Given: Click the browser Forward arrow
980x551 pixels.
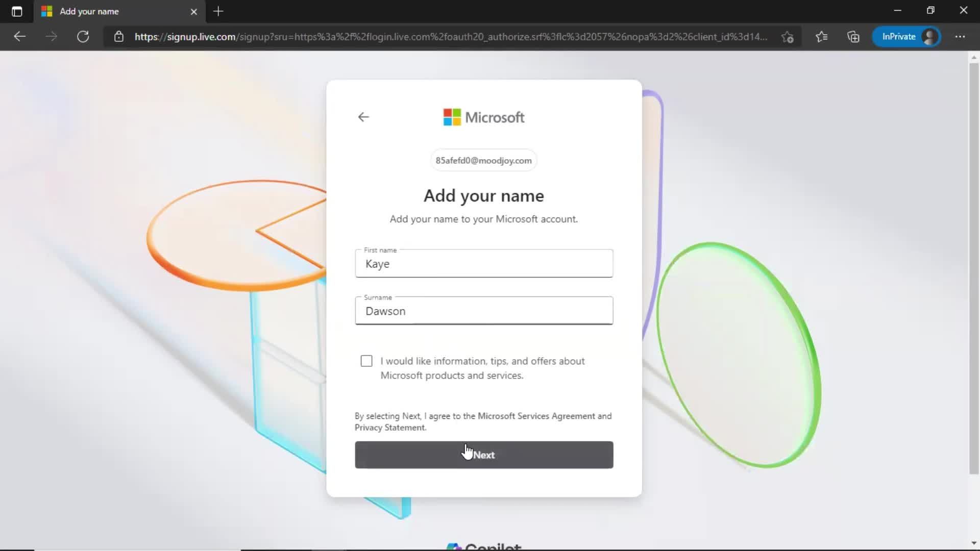Looking at the screenshot, I should (51, 36).
